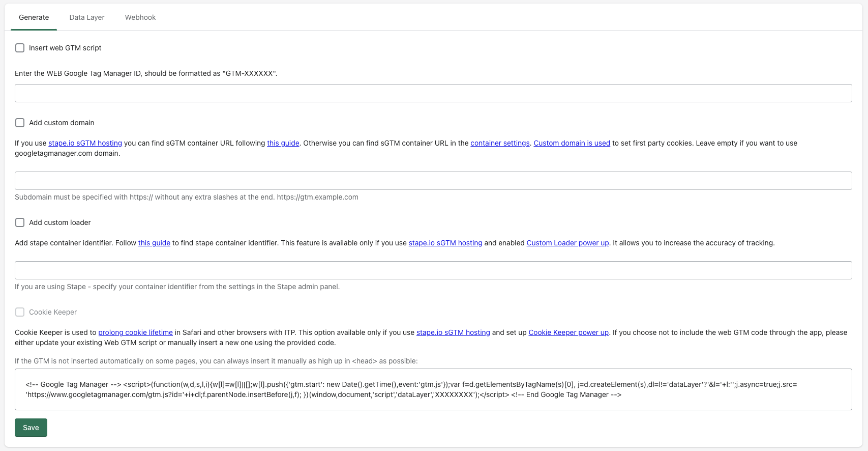This screenshot has width=868, height=451.
Task: Open stape.io sGTM hosting link in custom loader section
Action: point(445,243)
